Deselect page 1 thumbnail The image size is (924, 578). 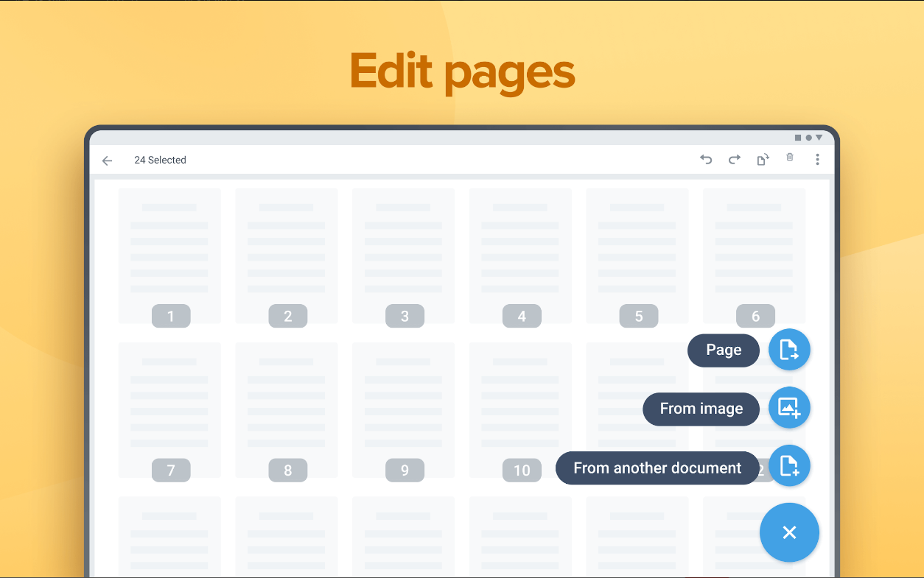169,255
